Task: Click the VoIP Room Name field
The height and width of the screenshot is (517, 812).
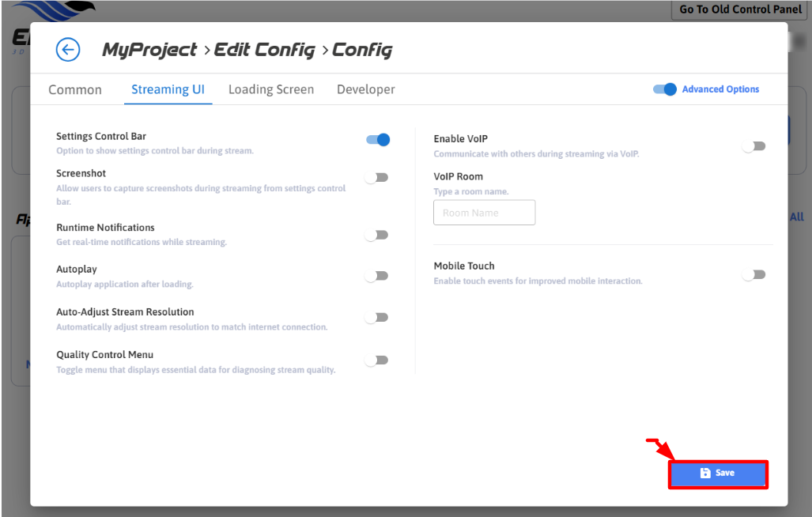Action: click(484, 213)
